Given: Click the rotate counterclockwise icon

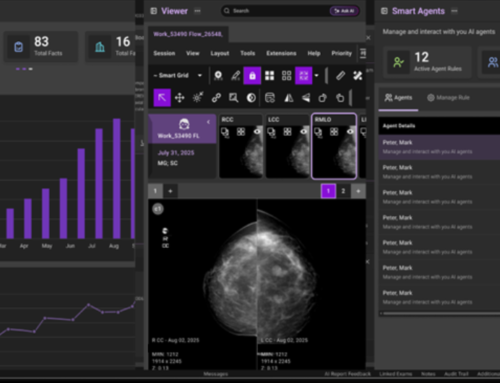Looking at the screenshot, I should 323,98.
